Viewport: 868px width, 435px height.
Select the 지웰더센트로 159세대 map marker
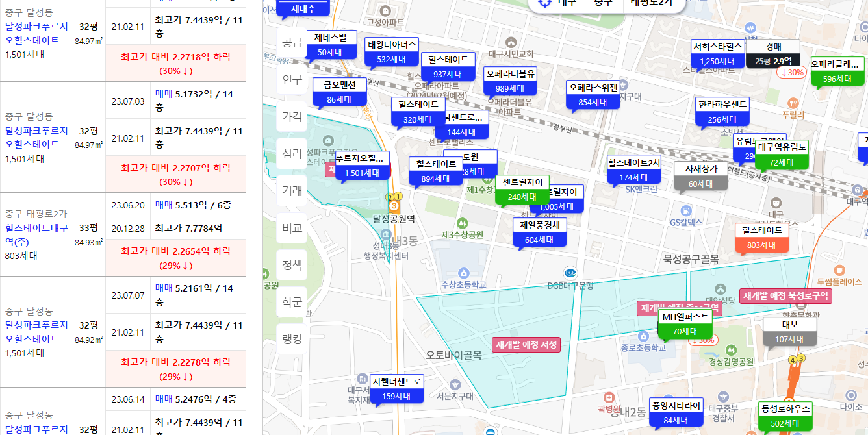[x=396, y=388]
